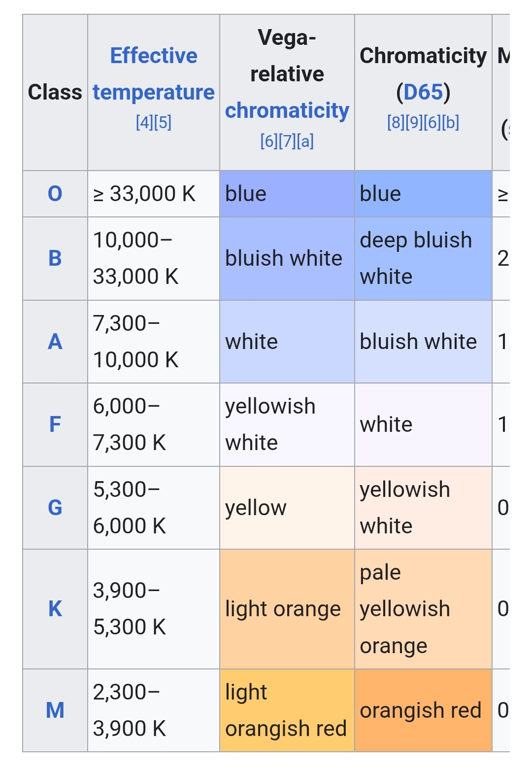Image resolution: width=532 pixels, height=771 pixels.
Task: Click the 'Vega-relative' header text
Action: coord(287,56)
